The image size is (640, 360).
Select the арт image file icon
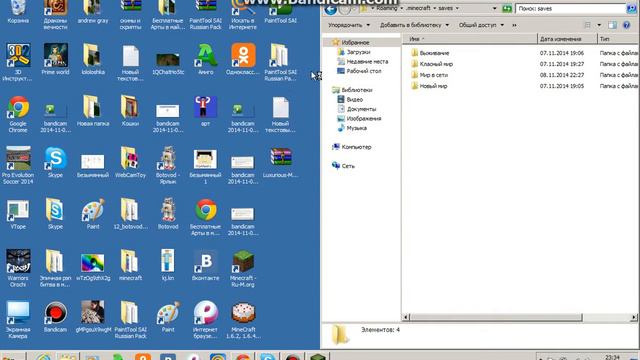[x=205, y=111]
